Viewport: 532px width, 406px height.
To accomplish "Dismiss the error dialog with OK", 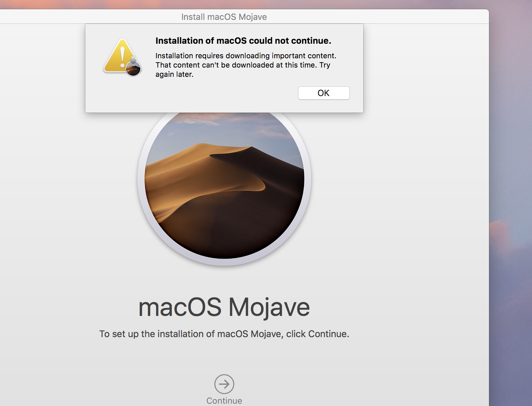I will [324, 93].
